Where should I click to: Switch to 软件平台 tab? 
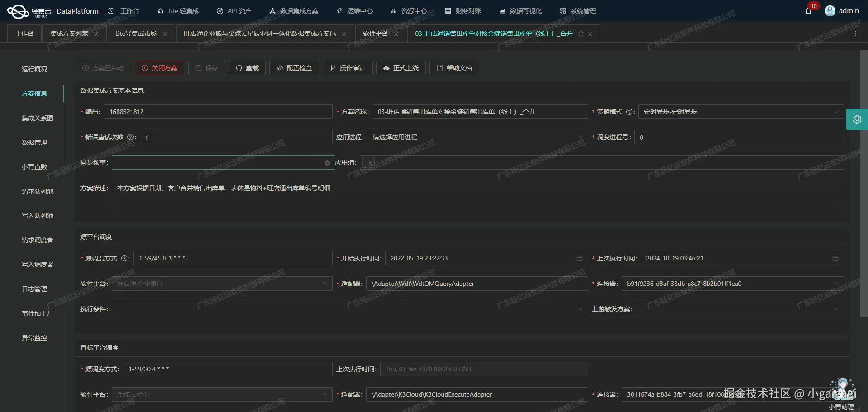pos(375,34)
